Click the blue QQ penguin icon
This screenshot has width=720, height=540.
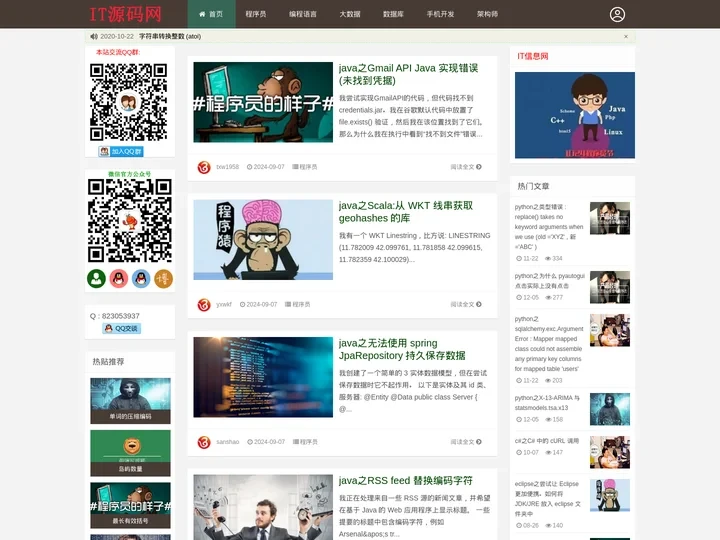(141, 279)
